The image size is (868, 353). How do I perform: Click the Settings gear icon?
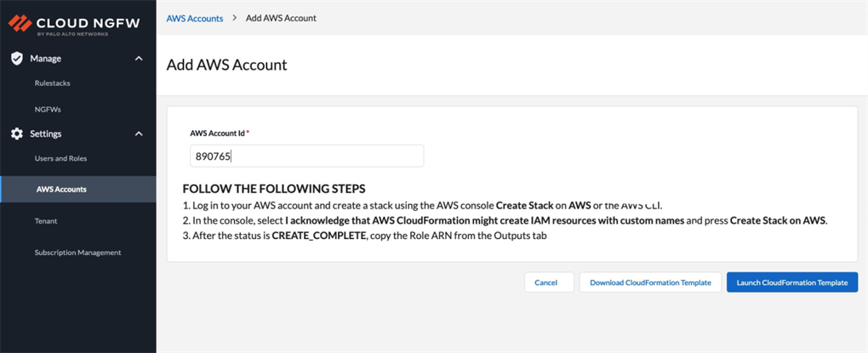point(16,134)
